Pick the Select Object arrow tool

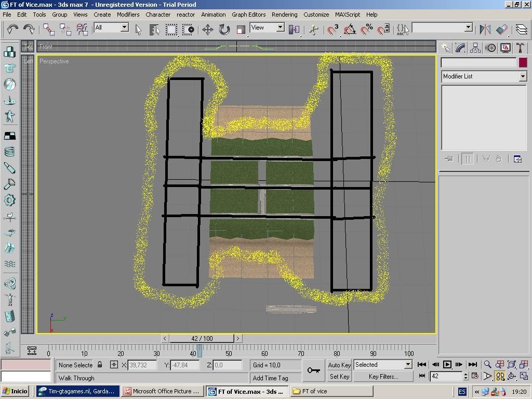click(138, 30)
